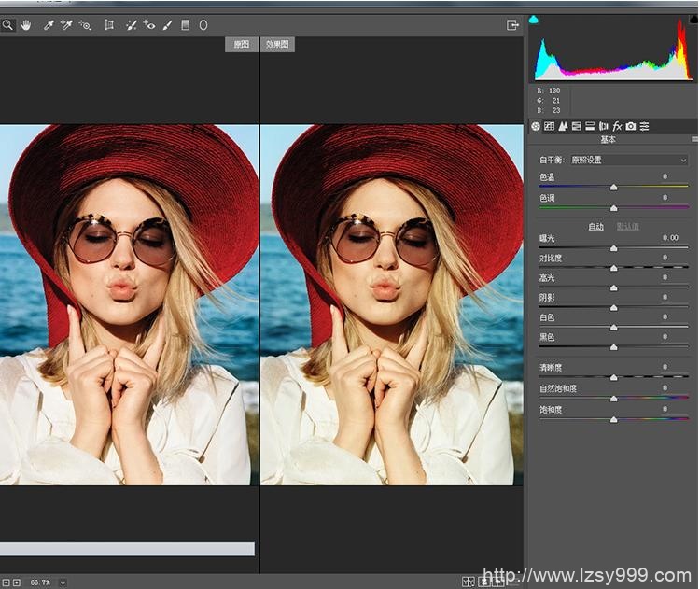Select the Zoom tool in toolbar
This screenshot has height=589, width=700.
point(7,25)
